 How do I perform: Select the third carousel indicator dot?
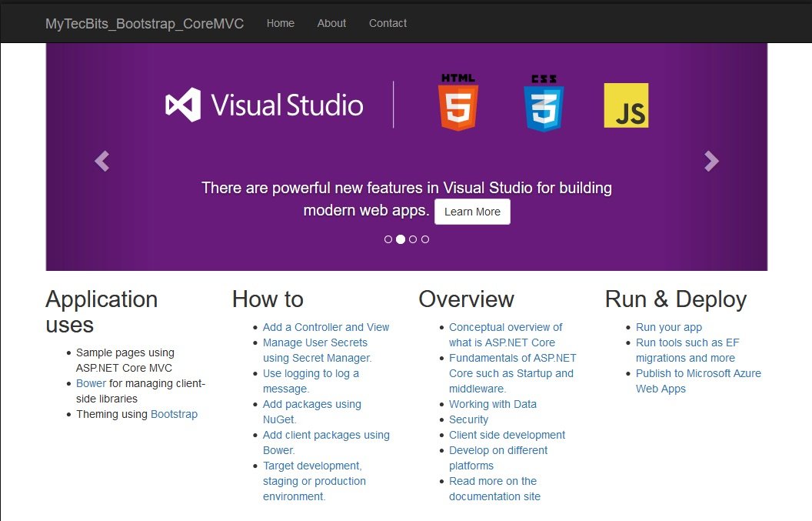click(x=413, y=239)
